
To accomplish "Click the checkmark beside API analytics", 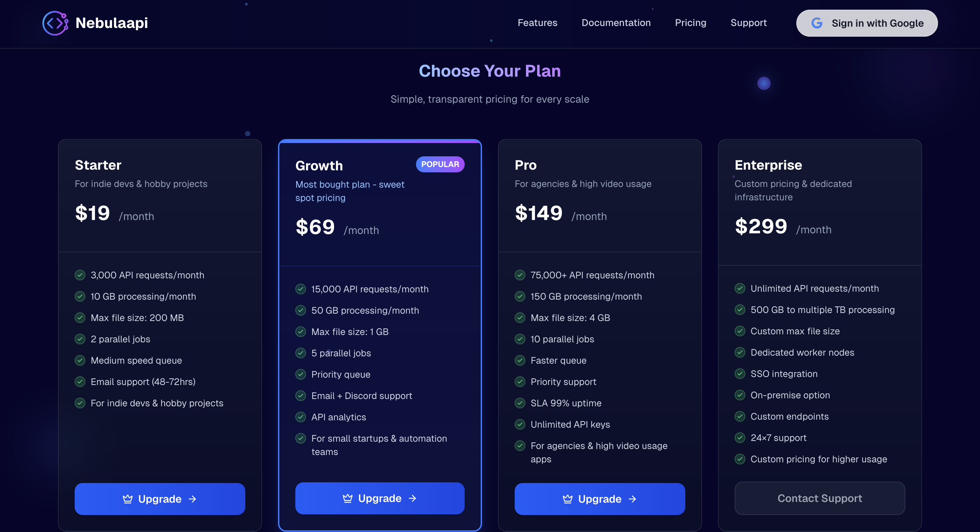I will point(301,417).
